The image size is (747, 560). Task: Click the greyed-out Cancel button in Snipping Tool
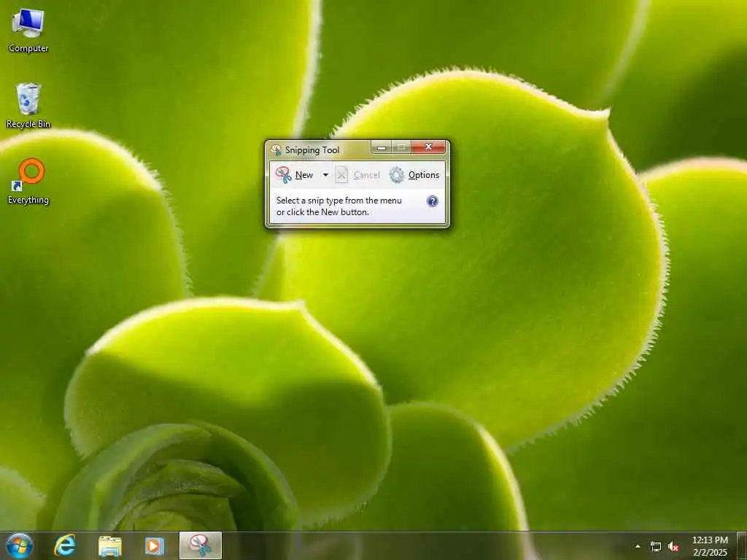357,175
